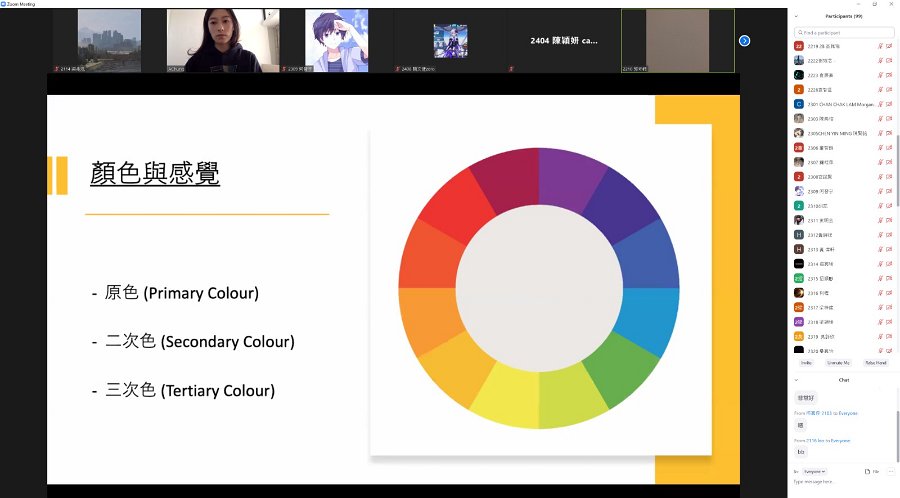Click the H avatar of participant 2312
This screenshot has height=498, width=900.
(x=798, y=235)
